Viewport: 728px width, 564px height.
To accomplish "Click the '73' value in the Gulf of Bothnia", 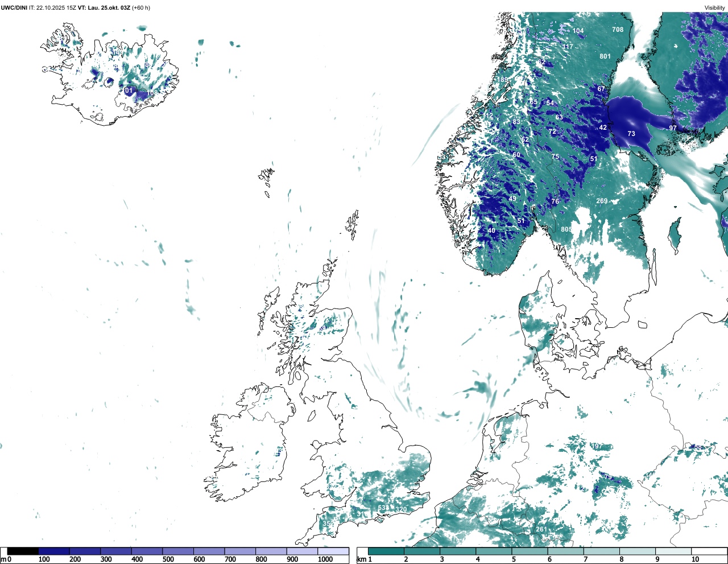I will coord(631,134).
